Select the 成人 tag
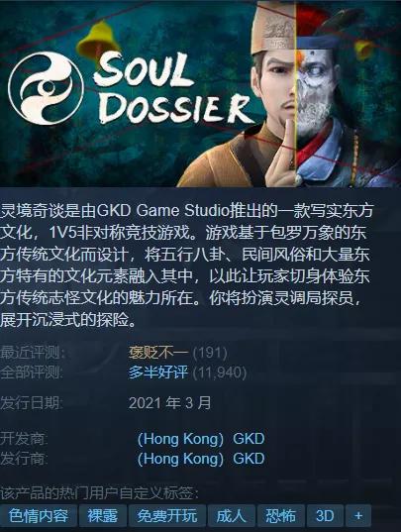401x532 pixels. 231,516
